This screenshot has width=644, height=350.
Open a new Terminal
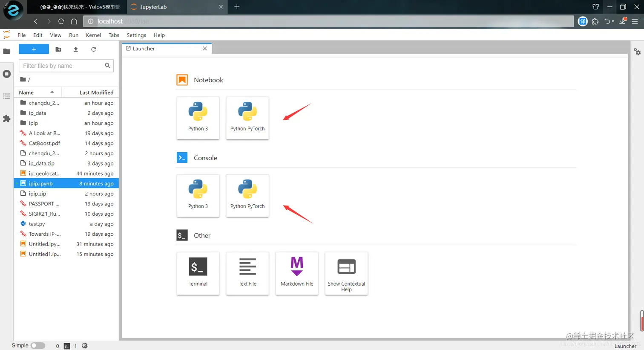(198, 273)
